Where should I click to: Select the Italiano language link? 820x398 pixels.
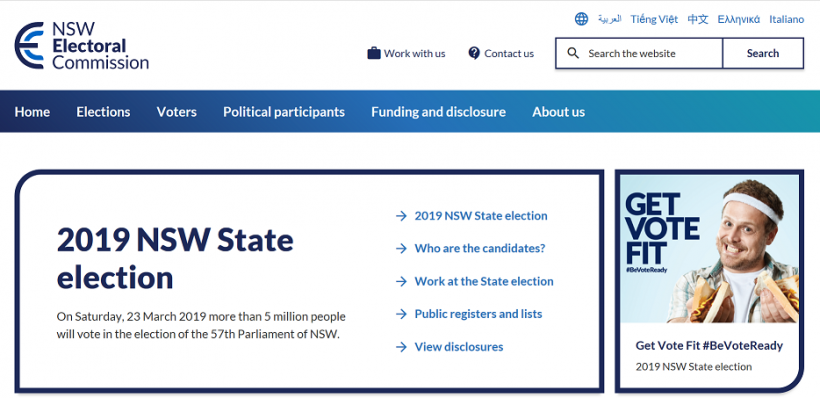pos(786,19)
